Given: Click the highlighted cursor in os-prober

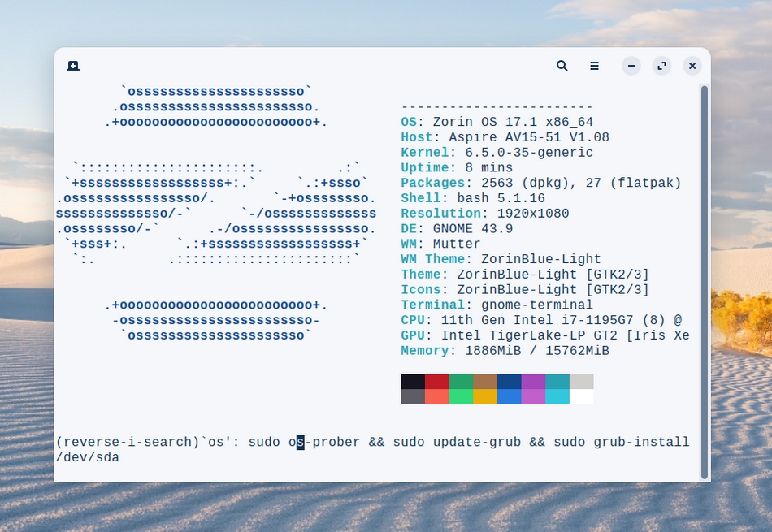Looking at the screenshot, I should pos(301,443).
